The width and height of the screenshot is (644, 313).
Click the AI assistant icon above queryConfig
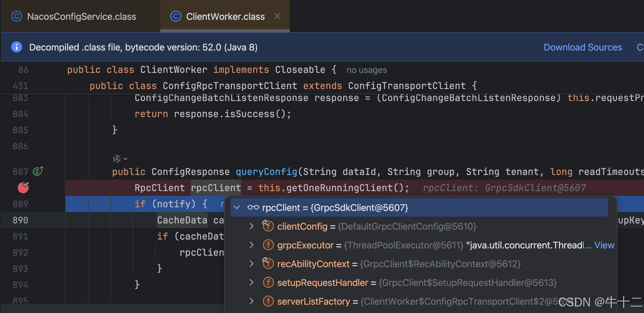click(x=117, y=159)
